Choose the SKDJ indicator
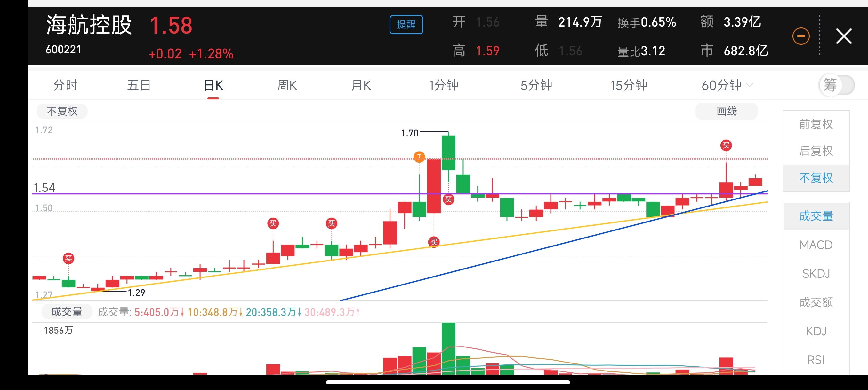 pos(816,274)
